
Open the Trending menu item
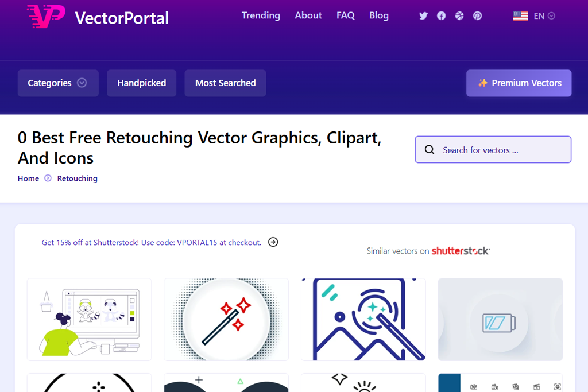click(x=261, y=15)
